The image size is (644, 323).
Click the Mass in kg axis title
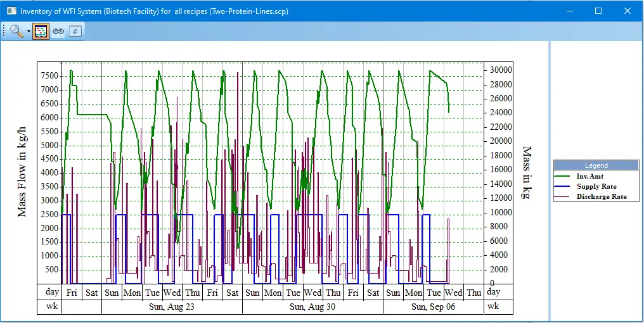[x=527, y=172]
